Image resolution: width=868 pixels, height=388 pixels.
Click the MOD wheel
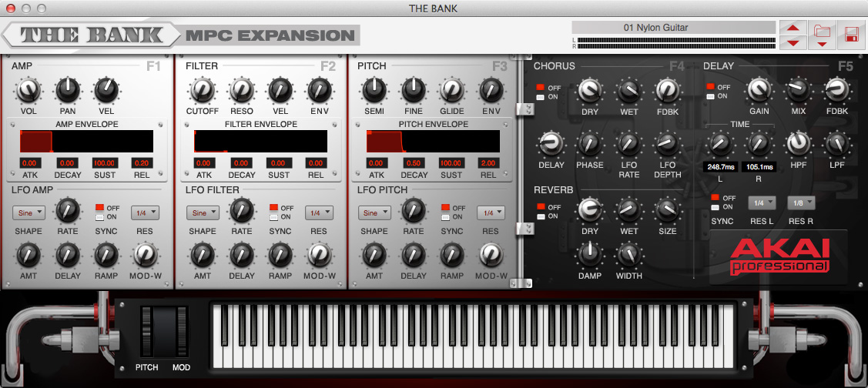182,332
